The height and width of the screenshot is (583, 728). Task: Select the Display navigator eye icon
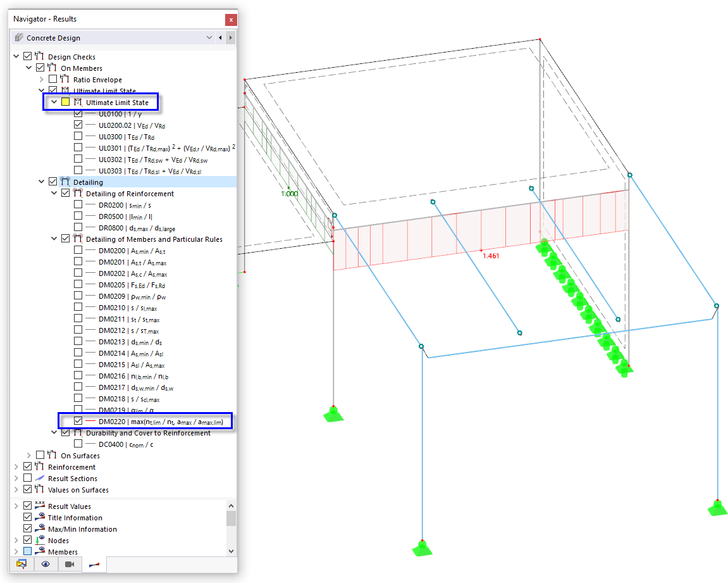[46, 563]
